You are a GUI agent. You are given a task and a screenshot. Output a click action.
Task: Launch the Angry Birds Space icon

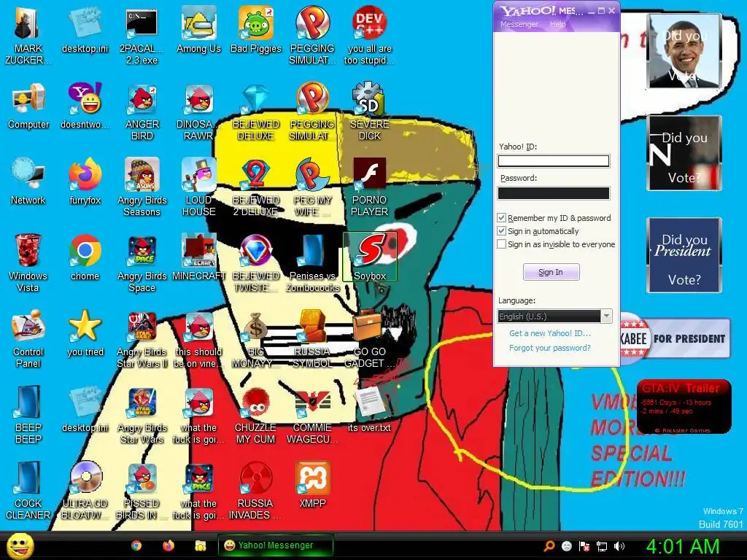coord(142,263)
